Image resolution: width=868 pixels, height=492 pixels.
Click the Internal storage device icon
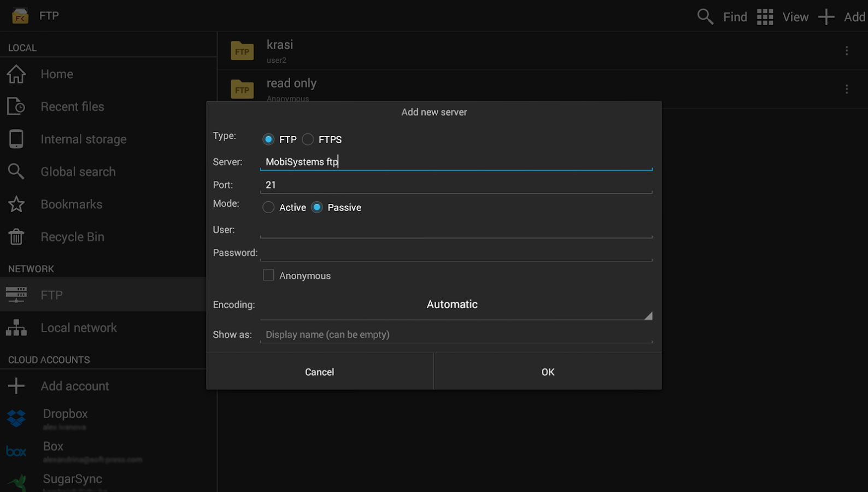click(x=16, y=139)
